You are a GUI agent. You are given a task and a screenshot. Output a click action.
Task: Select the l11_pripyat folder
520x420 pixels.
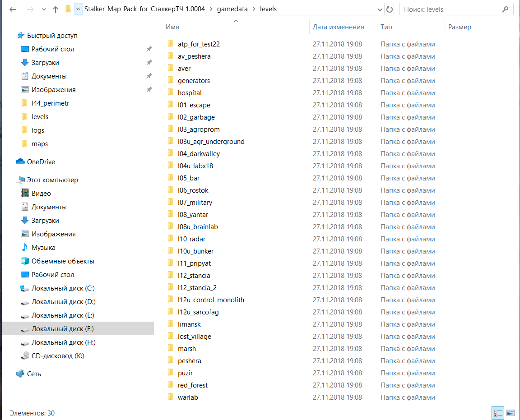194,263
